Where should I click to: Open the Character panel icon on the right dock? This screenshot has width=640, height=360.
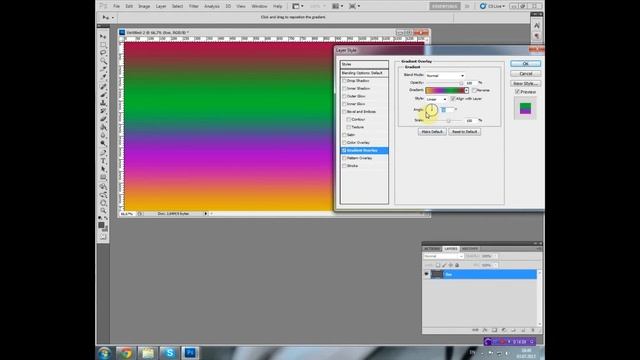click(537, 26)
